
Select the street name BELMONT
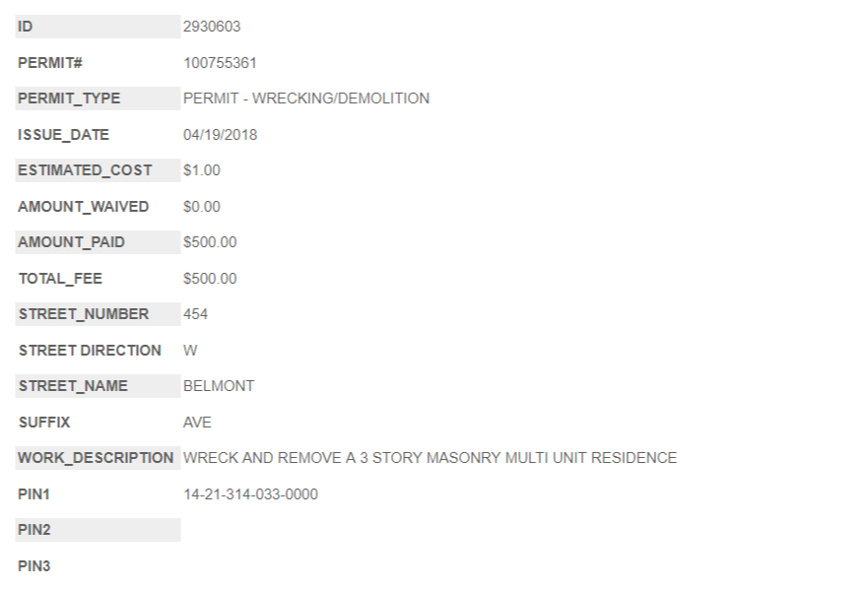[x=219, y=386]
